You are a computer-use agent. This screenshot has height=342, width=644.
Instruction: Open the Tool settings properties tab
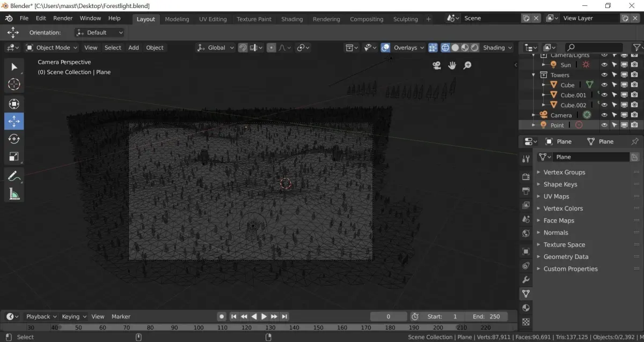point(526,159)
